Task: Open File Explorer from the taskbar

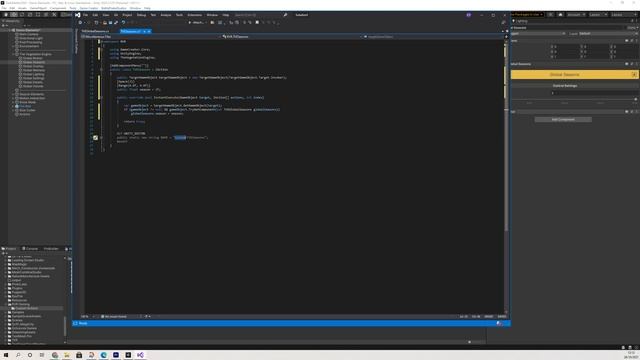Action: click(x=67, y=355)
